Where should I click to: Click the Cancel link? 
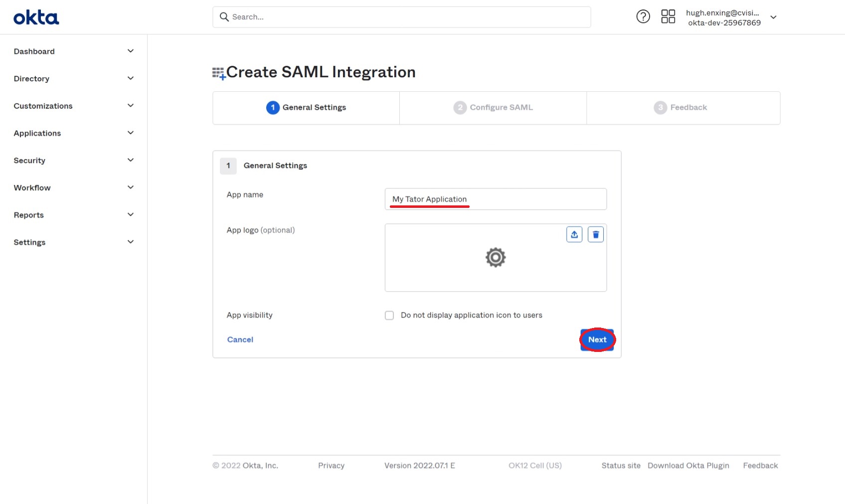click(240, 340)
